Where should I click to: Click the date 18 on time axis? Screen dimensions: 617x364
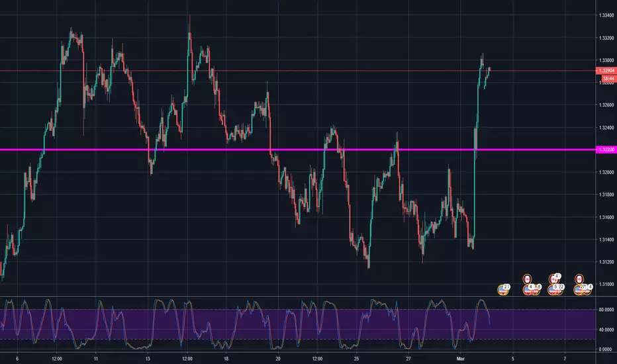click(x=226, y=359)
